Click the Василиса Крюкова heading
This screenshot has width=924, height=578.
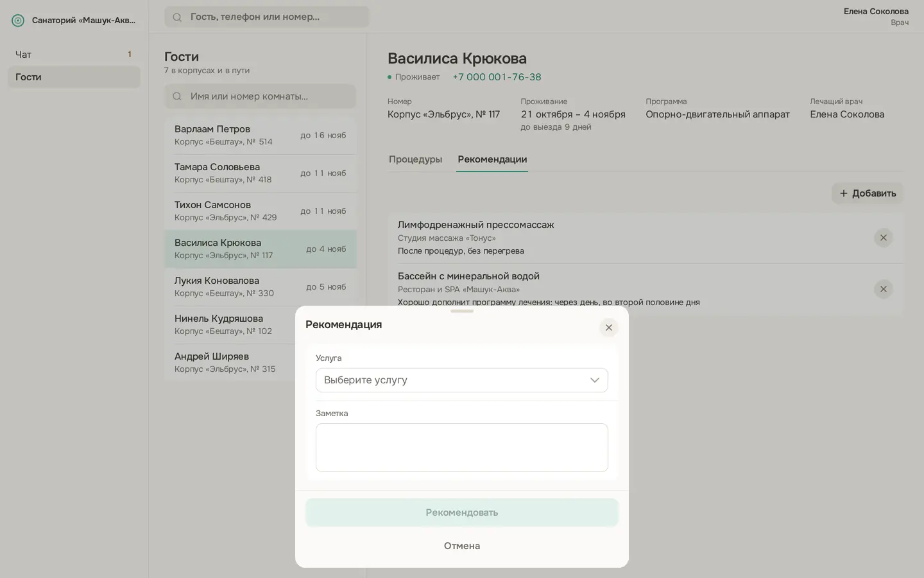click(x=457, y=58)
